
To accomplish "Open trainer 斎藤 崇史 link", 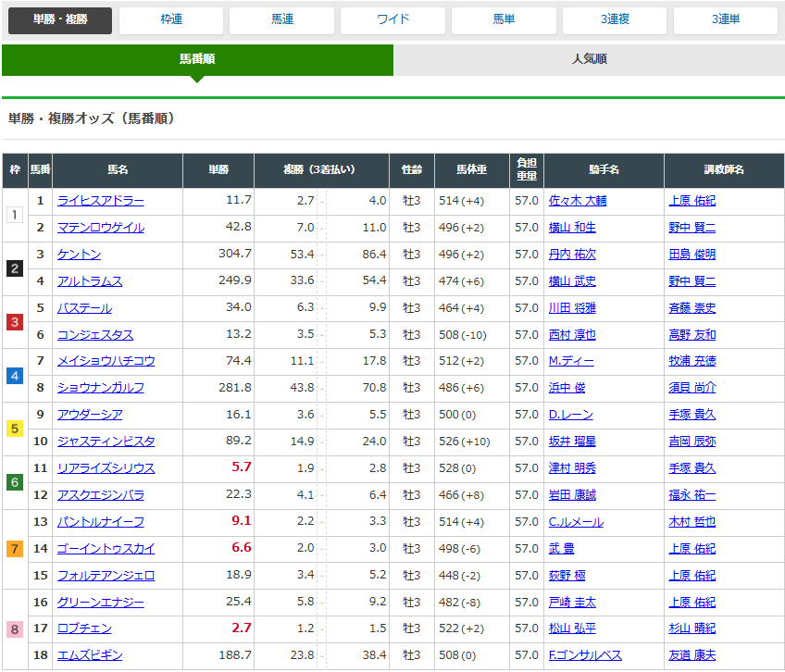I will [x=692, y=308].
